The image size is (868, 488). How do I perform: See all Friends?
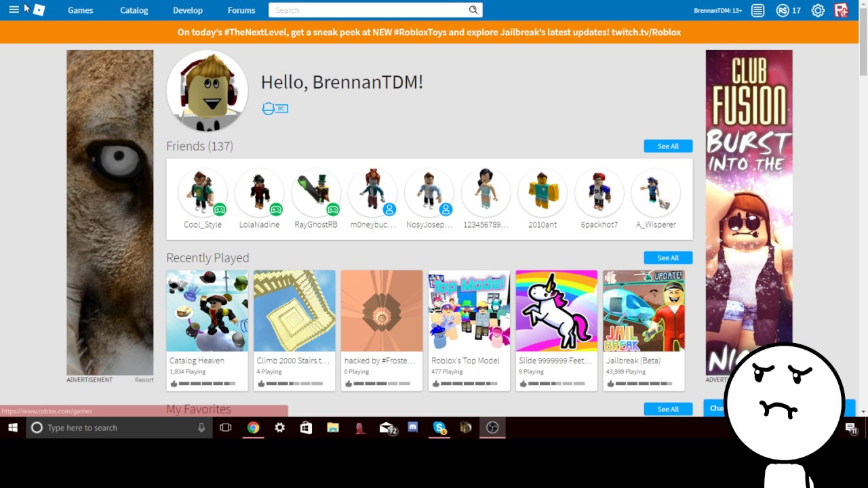click(x=668, y=146)
